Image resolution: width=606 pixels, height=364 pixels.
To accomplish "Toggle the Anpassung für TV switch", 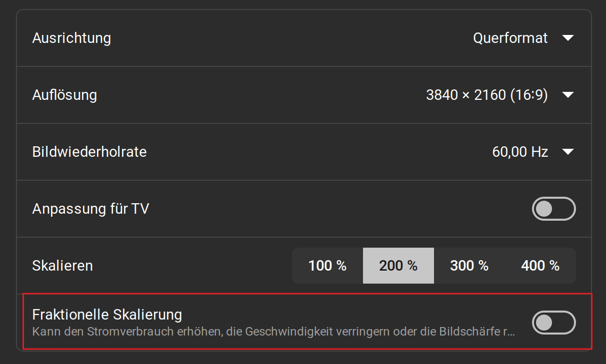I will [x=553, y=209].
